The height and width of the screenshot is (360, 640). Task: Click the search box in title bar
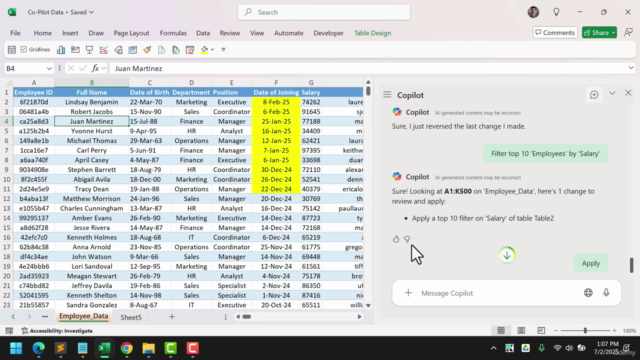click(x=324, y=12)
